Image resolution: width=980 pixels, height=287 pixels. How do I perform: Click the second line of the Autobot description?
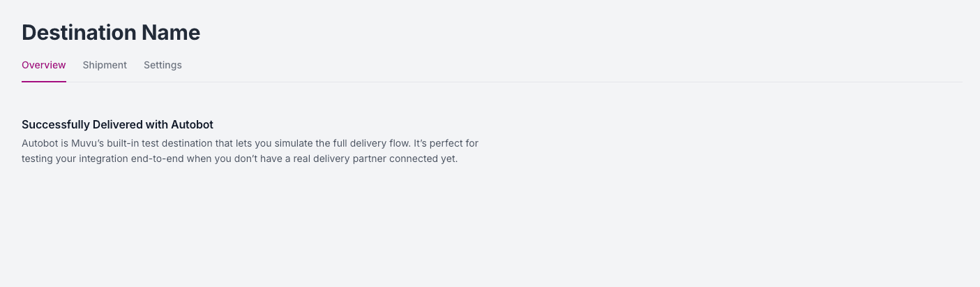239,159
